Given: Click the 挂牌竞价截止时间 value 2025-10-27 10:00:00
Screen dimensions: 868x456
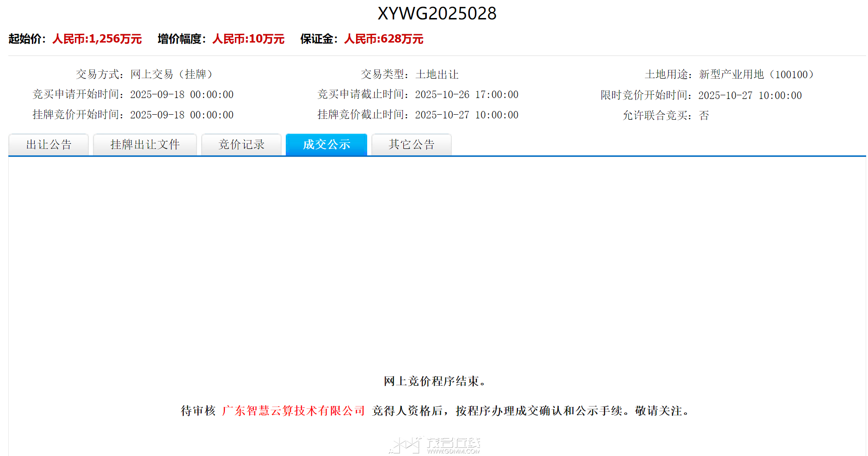Looking at the screenshot, I should point(467,115).
